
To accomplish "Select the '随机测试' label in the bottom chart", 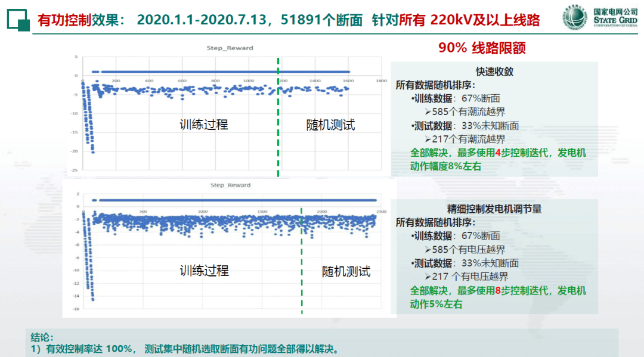I will [x=345, y=272].
